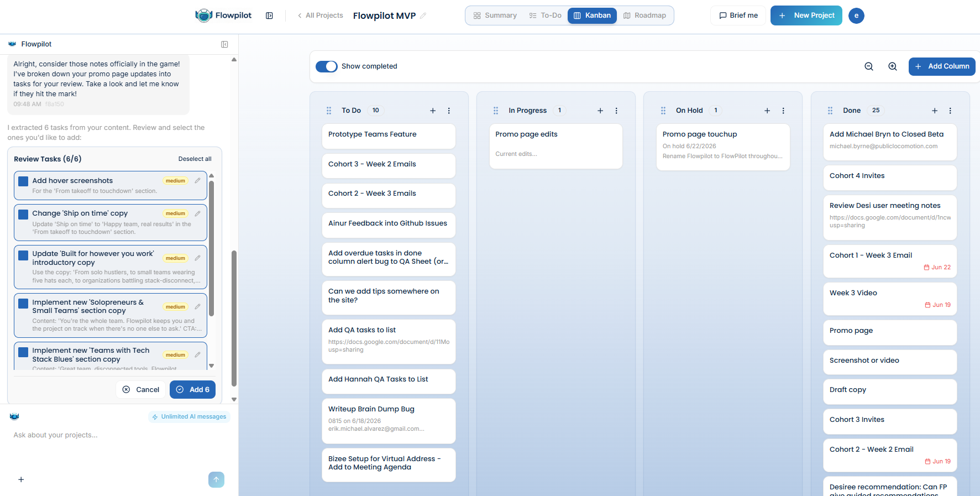Uncheck 'Change Ship on time copy' checkbox
The height and width of the screenshot is (496, 980).
pos(23,213)
